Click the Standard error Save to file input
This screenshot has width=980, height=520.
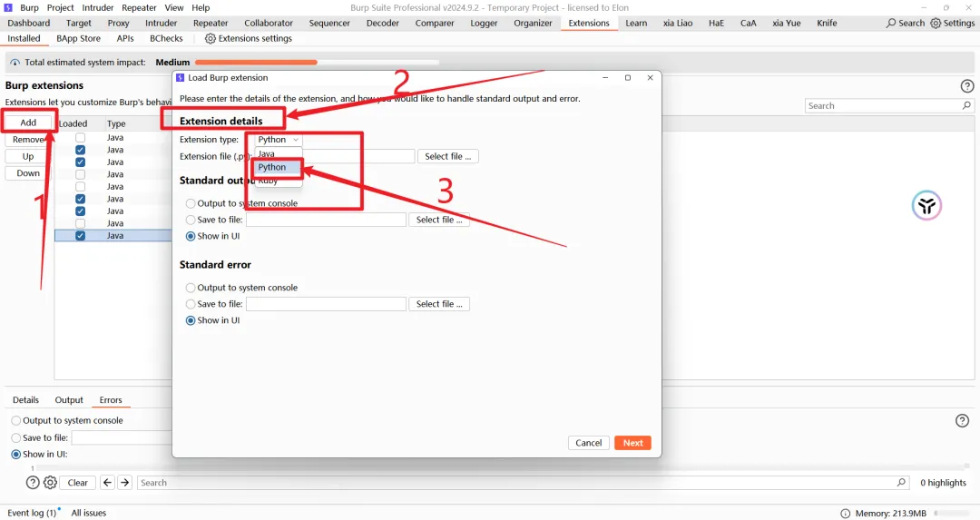326,304
